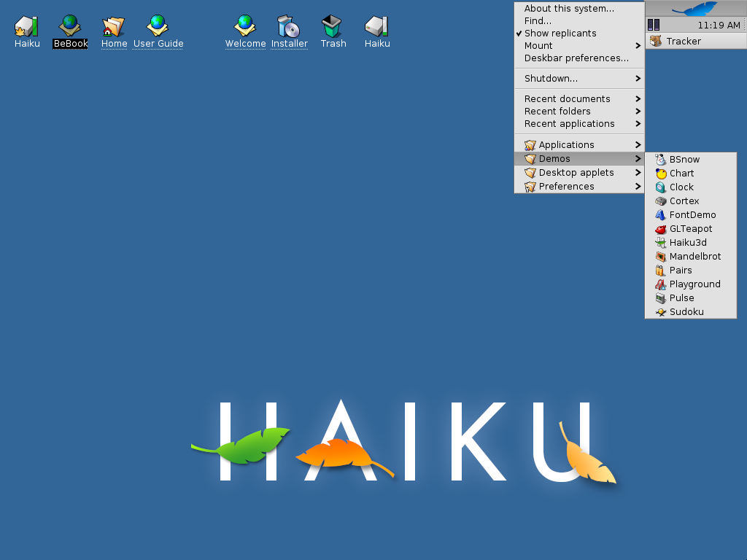
Task: Click the Demos submenu arrow
Action: (638, 158)
